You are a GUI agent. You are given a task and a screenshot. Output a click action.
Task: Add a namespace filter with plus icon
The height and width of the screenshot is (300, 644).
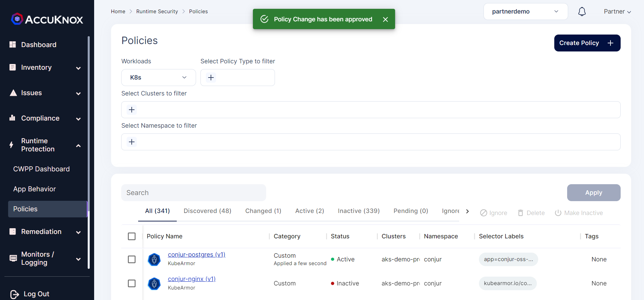coord(132,142)
